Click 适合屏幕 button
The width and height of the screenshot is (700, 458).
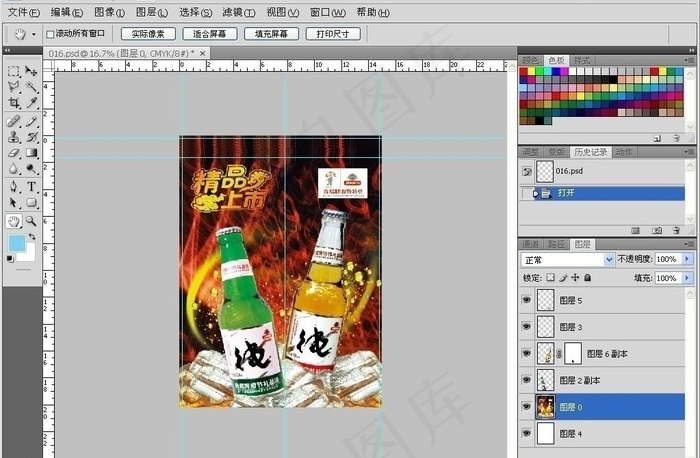209,34
